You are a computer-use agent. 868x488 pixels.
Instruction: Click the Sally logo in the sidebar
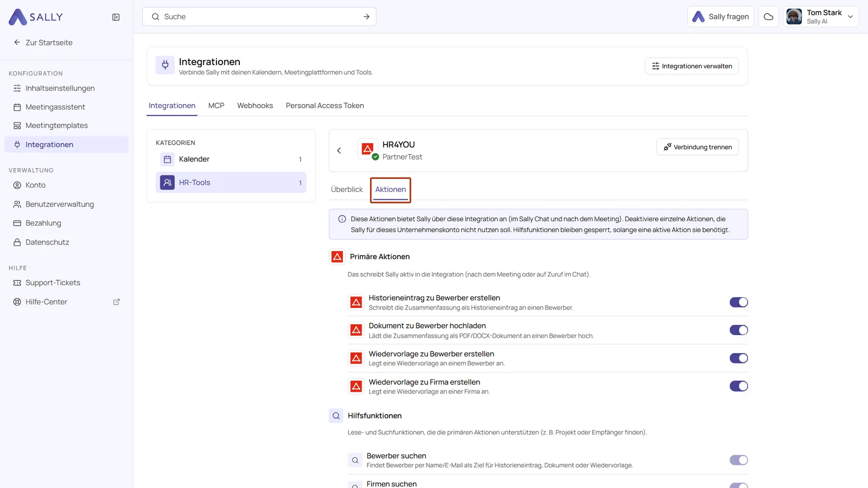point(36,17)
